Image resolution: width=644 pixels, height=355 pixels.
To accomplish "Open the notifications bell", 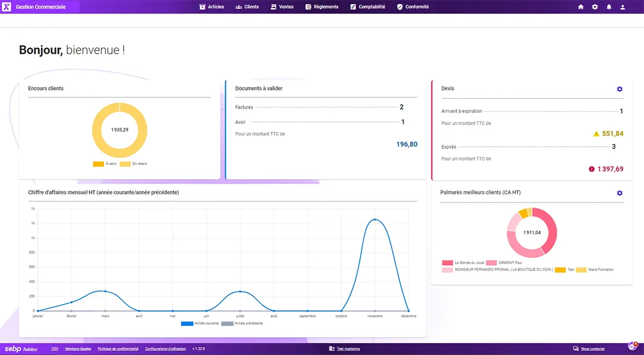I will click(x=609, y=7).
